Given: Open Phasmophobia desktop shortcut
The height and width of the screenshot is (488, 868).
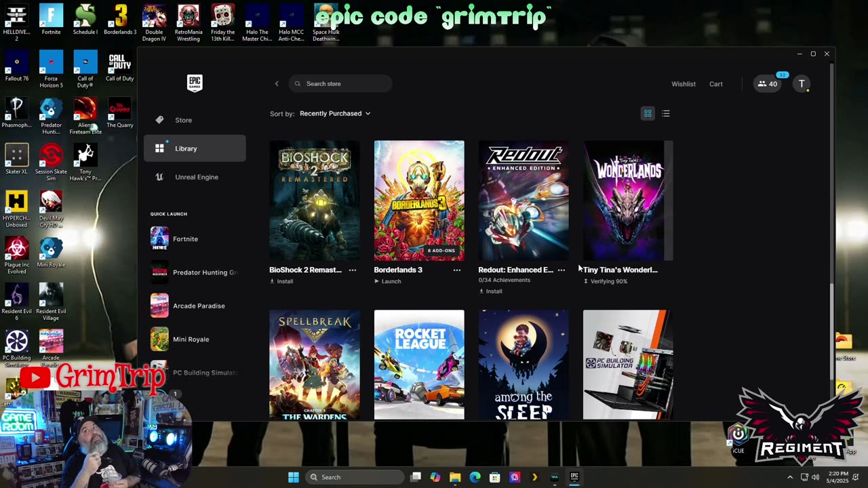Looking at the screenshot, I should [x=16, y=113].
